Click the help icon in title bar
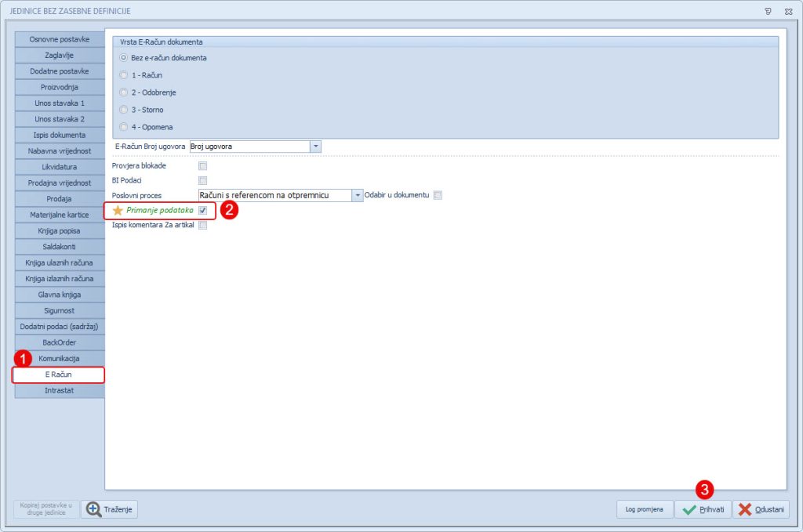 pyautogui.click(x=766, y=11)
